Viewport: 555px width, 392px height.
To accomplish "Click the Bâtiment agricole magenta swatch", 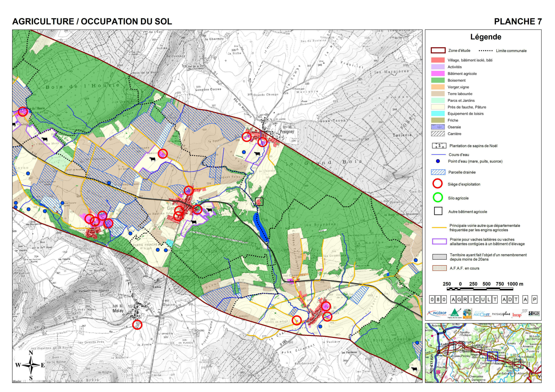I will 438,73.
